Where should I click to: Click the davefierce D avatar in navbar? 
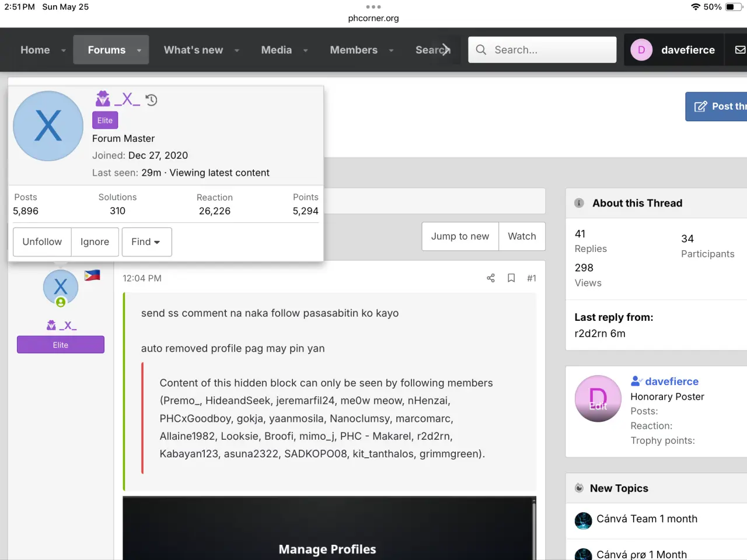coord(641,50)
